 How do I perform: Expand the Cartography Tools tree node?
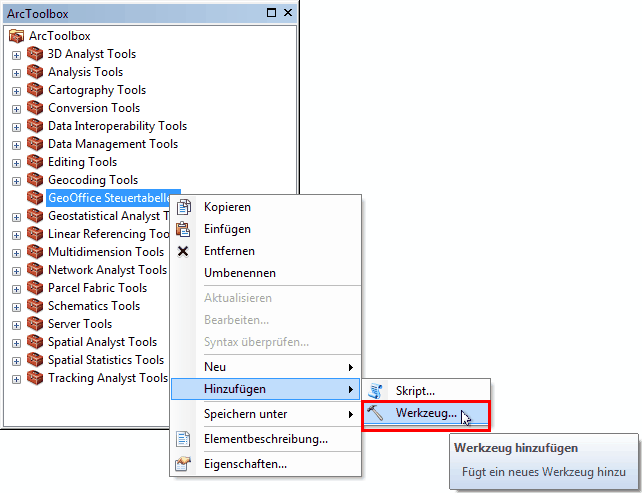click(x=16, y=91)
